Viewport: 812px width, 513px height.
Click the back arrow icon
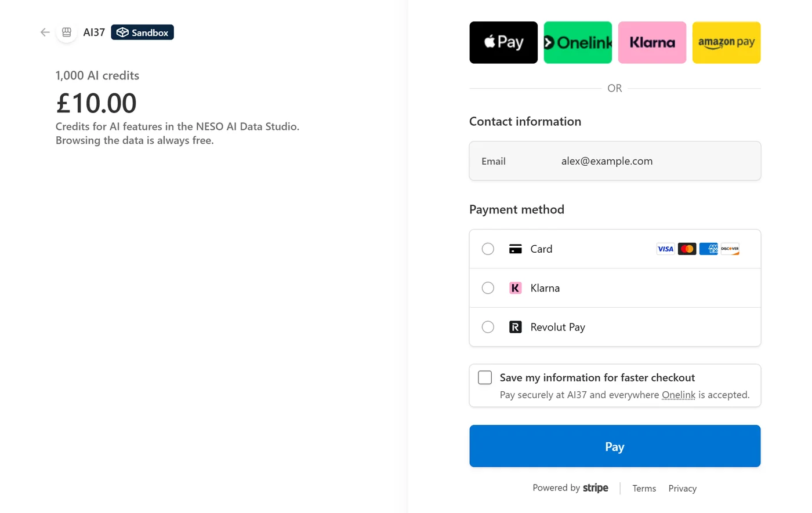(x=45, y=32)
